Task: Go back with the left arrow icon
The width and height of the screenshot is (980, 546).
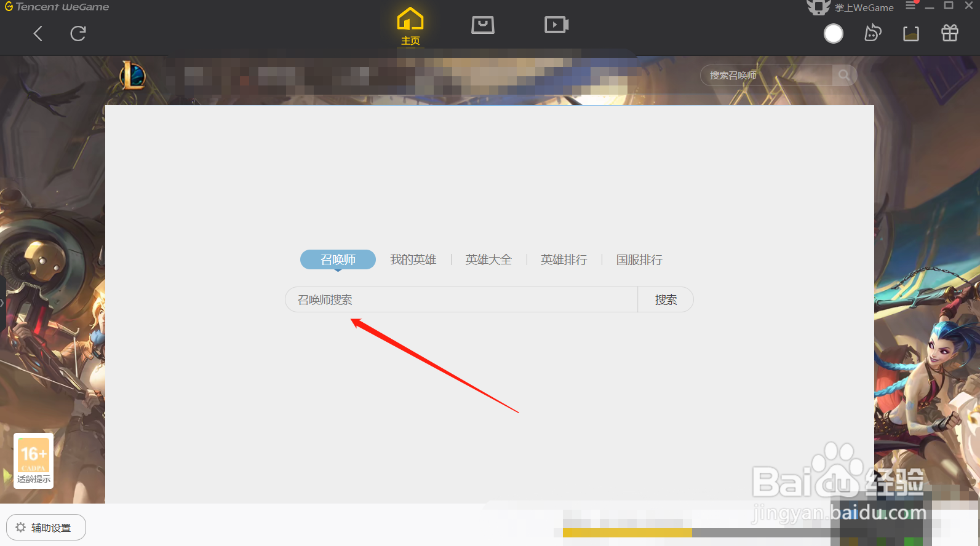Action: pyautogui.click(x=38, y=33)
